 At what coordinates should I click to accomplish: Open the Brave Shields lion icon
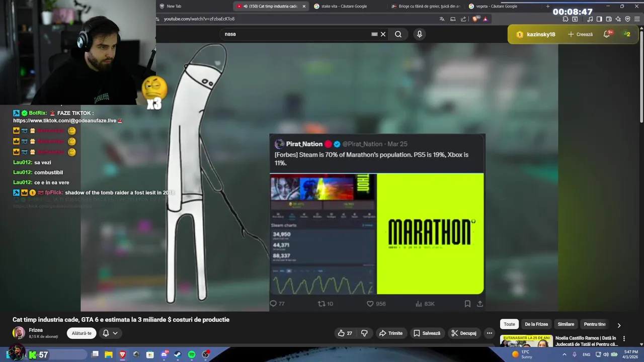tap(475, 19)
